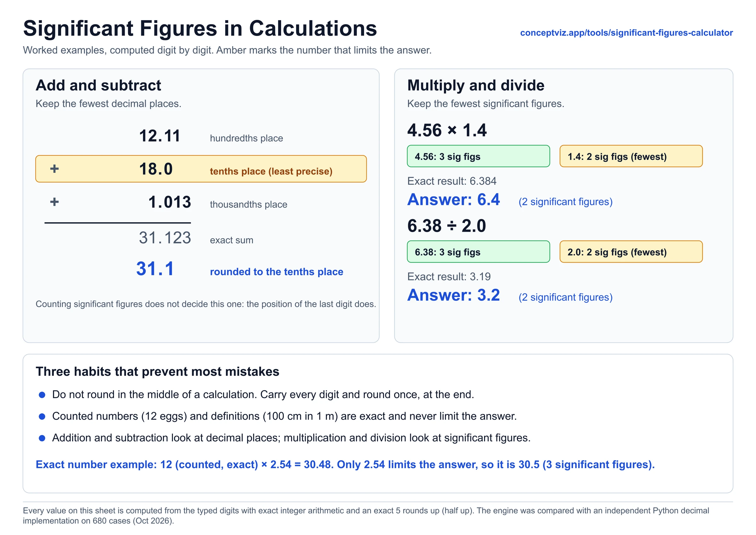Click 'Keep the fewest decimal places.' subtitle
Screen dimensions: 756x535
click(108, 103)
